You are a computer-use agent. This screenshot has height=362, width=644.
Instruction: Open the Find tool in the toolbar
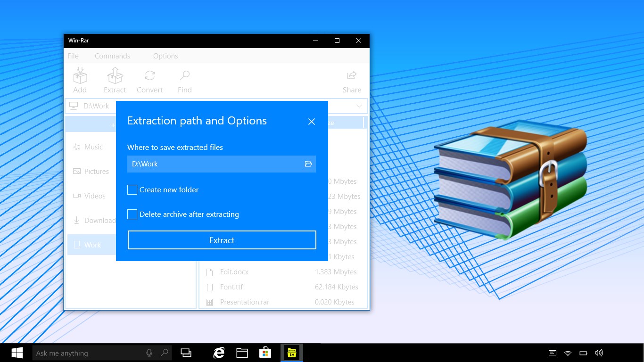(185, 75)
